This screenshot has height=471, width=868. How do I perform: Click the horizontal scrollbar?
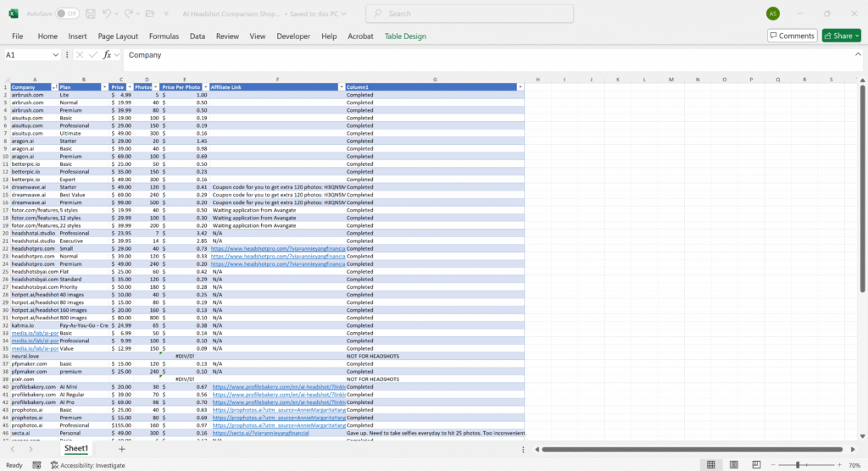[x=692, y=450]
